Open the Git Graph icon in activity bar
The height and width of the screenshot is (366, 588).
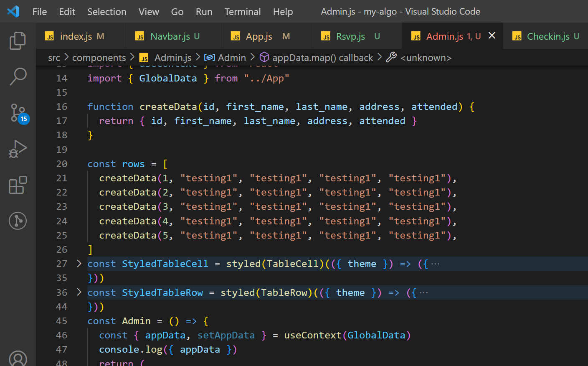[18, 221]
